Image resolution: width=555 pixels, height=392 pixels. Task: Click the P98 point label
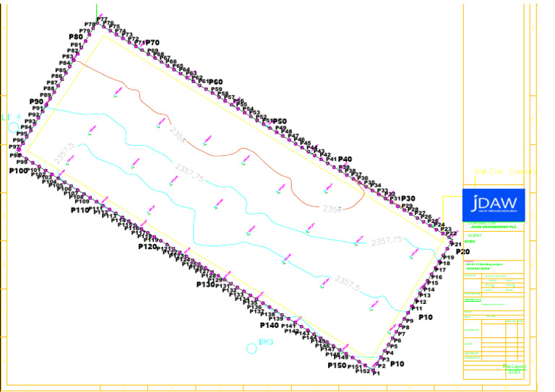point(15,155)
